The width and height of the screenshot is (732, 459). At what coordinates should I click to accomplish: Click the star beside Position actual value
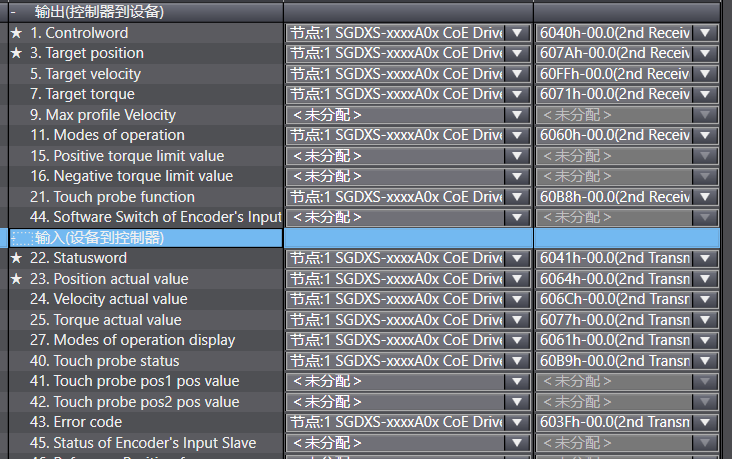[16, 279]
